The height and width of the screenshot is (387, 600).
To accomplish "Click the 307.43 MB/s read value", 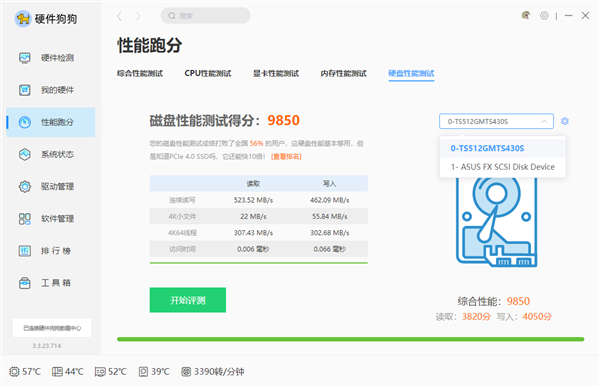I will (253, 233).
